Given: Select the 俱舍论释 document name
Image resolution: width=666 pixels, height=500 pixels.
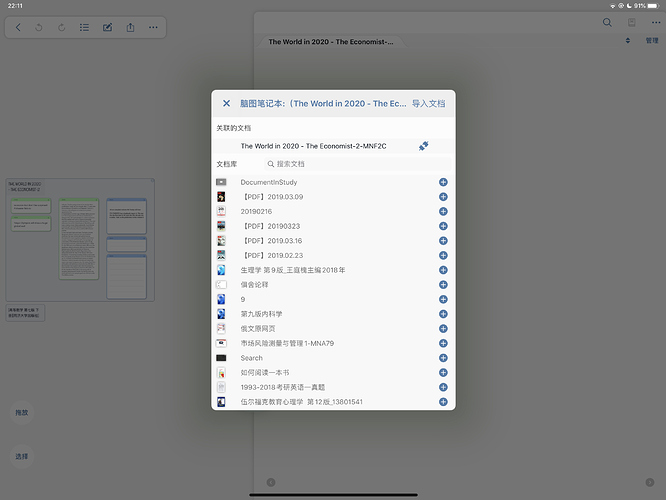Looking at the screenshot, I should [x=254, y=285].
